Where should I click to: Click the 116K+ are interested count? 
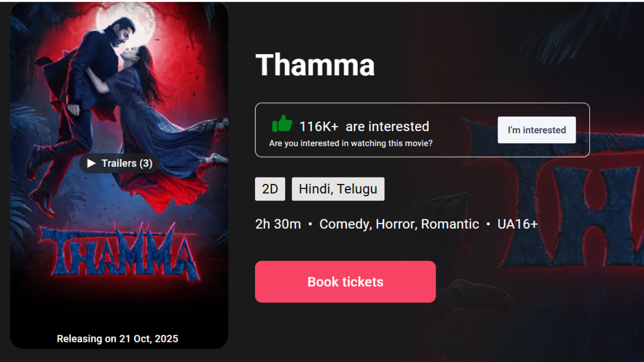(364, 126)
